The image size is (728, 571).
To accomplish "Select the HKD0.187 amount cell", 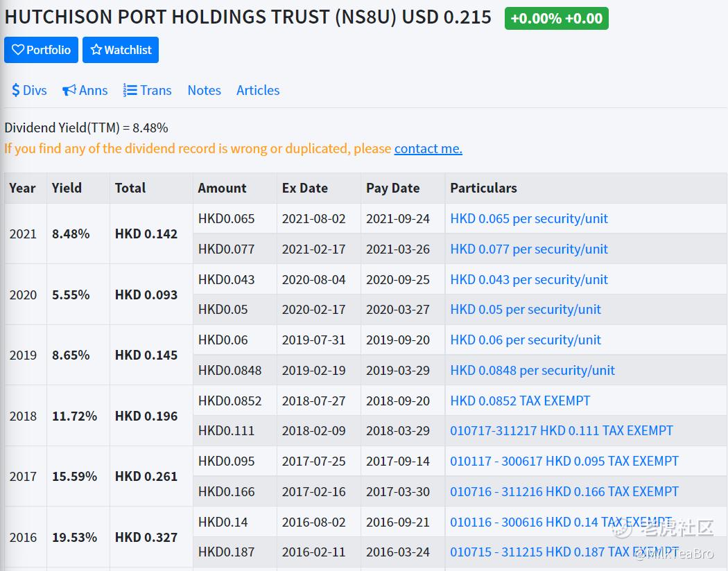I will click(235, 552).
